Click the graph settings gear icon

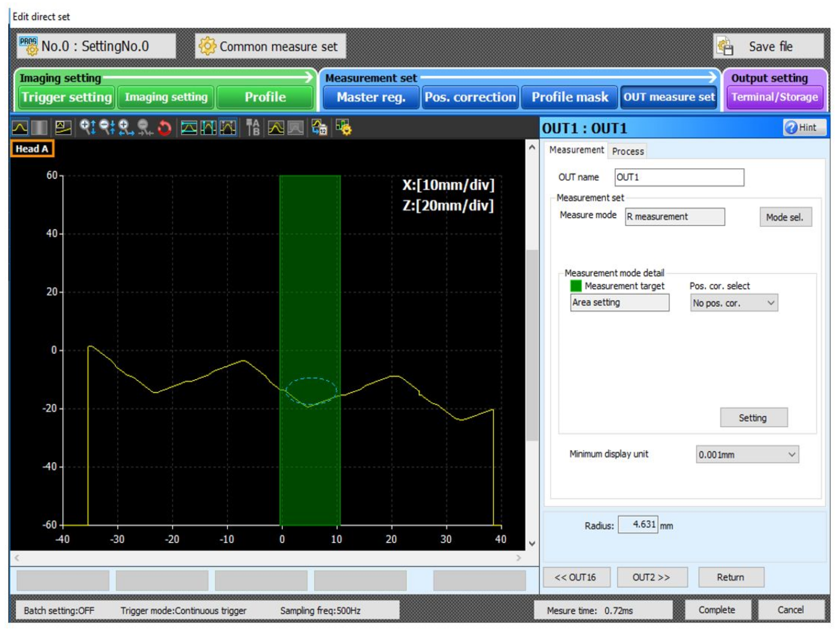(344, 127)
